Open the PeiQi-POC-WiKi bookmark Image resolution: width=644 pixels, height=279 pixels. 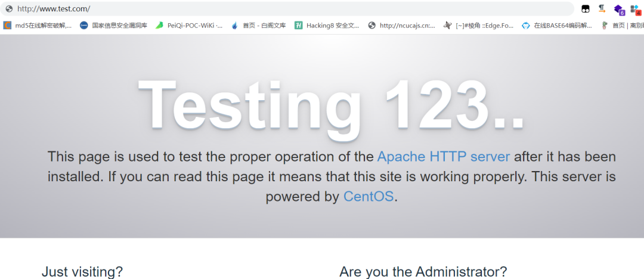pos(190,26)
